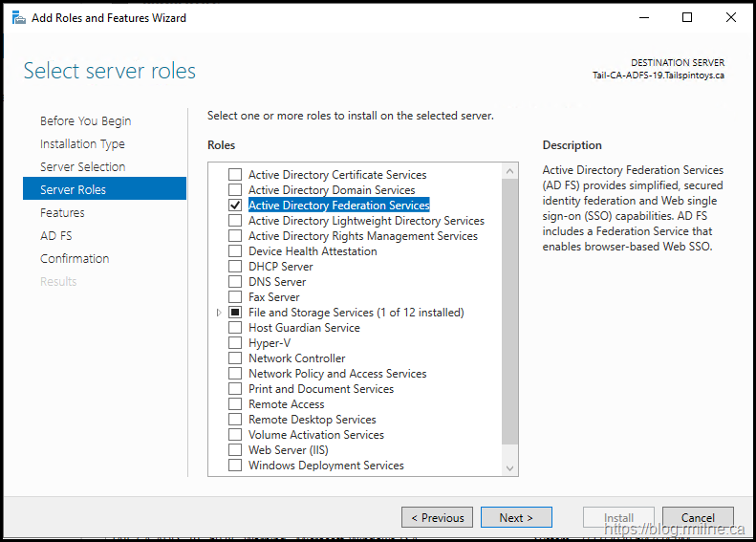
Task: Uncheck Active Directory Federation Services checkbox
Action: pos(235,206)
